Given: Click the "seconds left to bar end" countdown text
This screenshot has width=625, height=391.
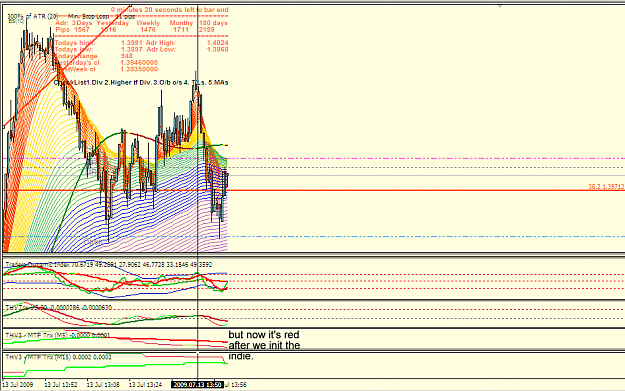Looking at the screenshot, I should 169,9.
